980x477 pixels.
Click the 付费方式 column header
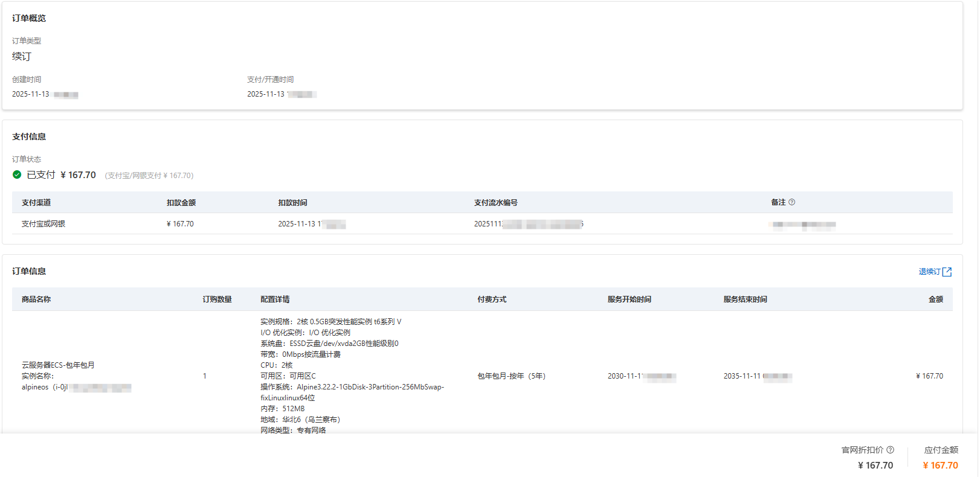point(492,299)
